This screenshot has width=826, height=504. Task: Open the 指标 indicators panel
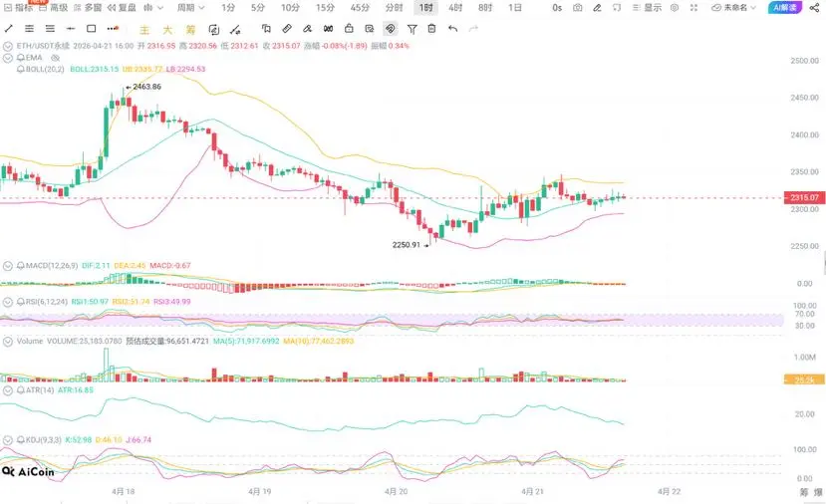coord(18,7)
